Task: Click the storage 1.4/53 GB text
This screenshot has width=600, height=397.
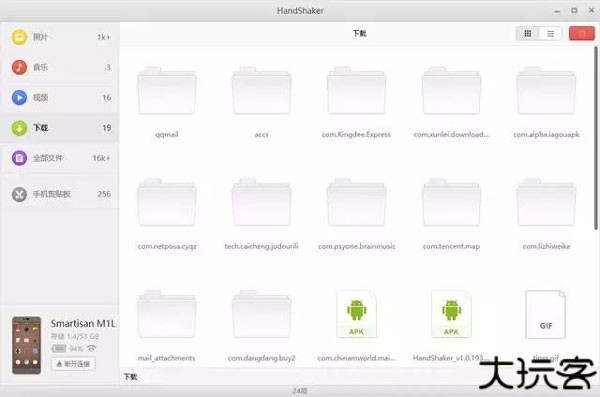Action: [x=75, y=337]
